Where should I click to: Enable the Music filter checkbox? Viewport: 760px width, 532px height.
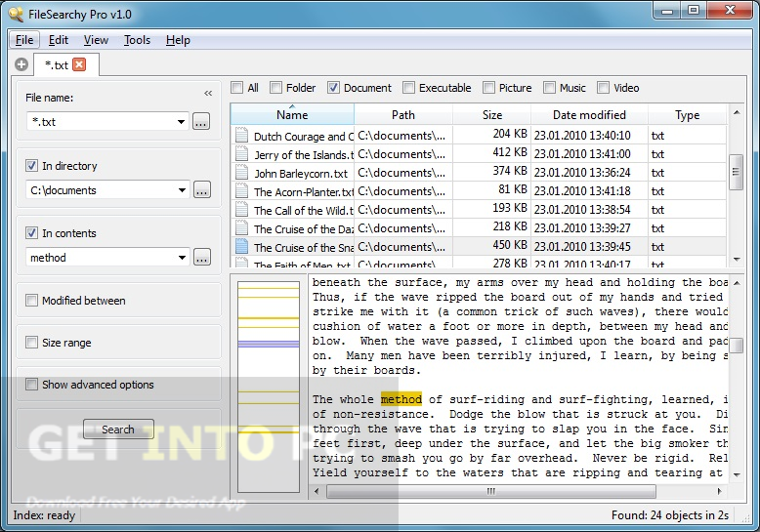pos(549,88)
